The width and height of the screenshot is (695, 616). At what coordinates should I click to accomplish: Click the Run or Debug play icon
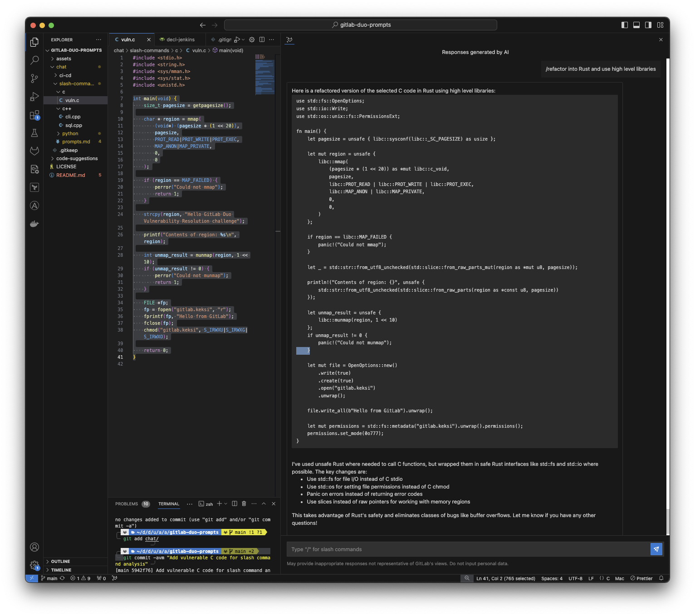[x=237, y=39]
